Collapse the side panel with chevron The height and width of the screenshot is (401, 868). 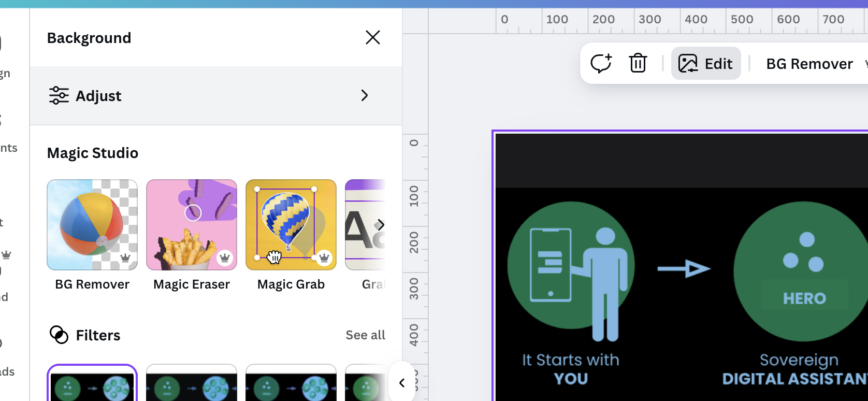pyautogui.click(x=402, y=383)
